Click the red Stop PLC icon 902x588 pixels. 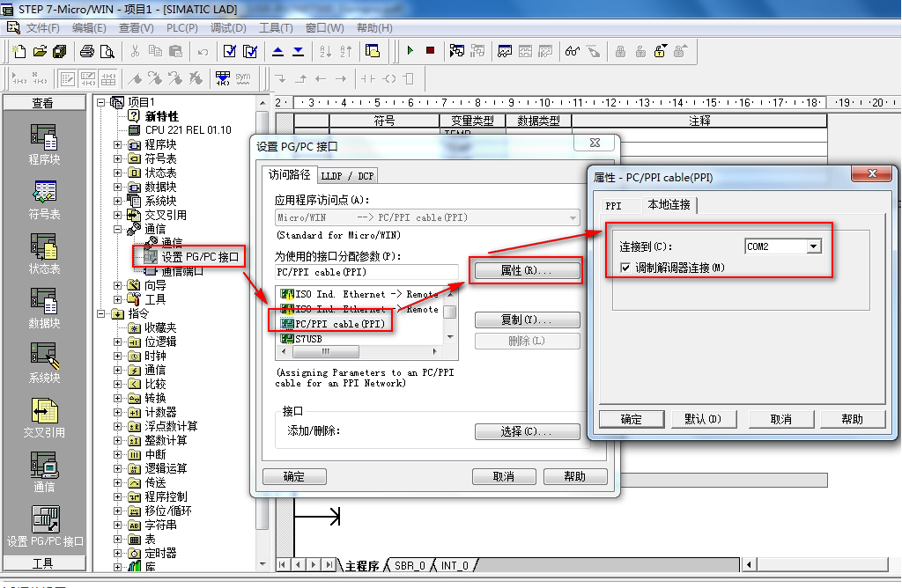tap(430, 51)
